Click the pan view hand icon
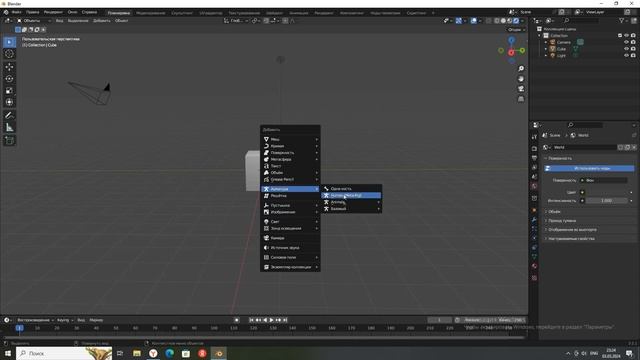640x360 pixels. click(521, 79)
